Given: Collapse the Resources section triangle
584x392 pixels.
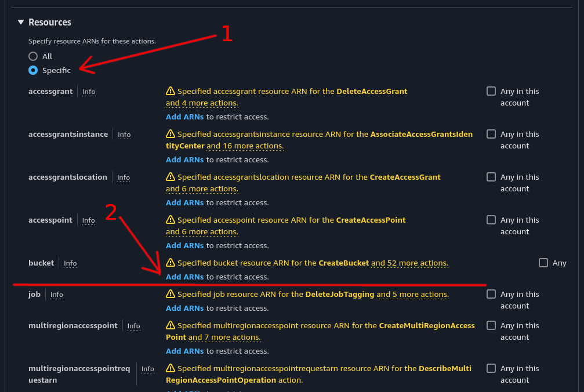Looking at the screenshot, I should point(21,22).
